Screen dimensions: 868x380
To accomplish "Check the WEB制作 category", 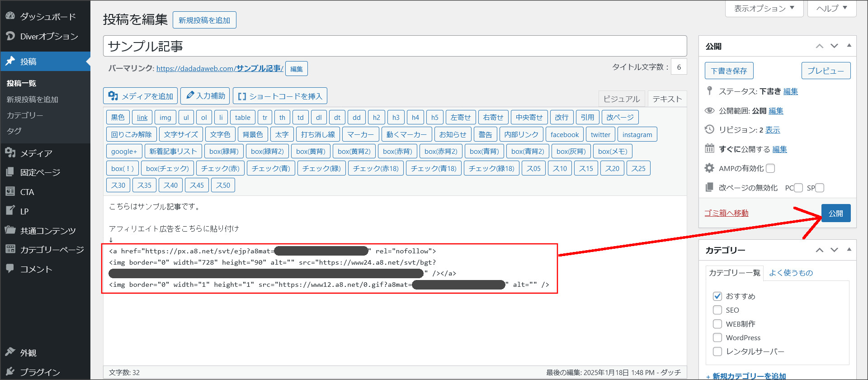I will (717, 324).
